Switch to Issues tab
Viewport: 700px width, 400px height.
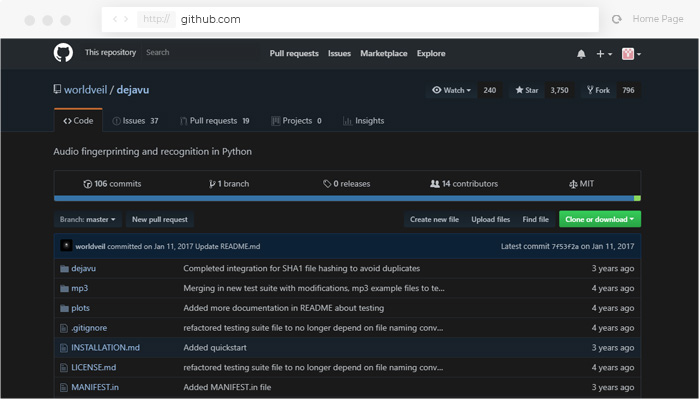(x=135, y=121)
